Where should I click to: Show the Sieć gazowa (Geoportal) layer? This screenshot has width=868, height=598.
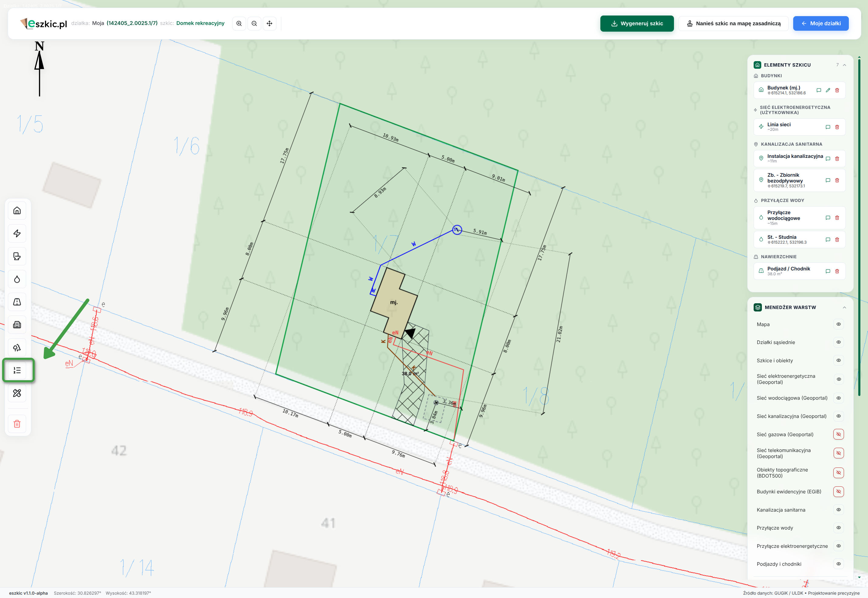pos(839,434)
